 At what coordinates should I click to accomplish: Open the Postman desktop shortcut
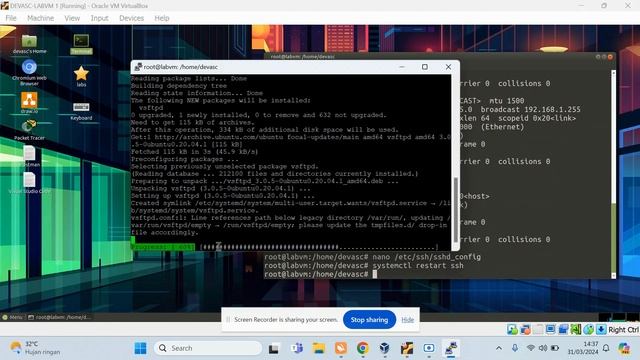[x=29, y=156]
